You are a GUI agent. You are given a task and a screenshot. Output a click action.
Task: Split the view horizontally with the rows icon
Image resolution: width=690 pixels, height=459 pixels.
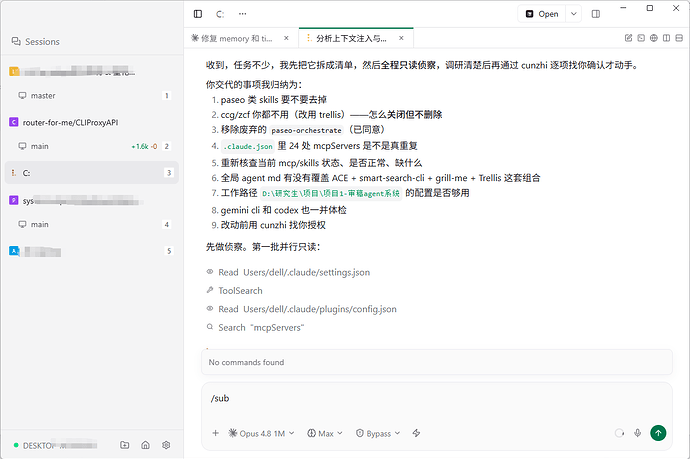click(679, 38)
